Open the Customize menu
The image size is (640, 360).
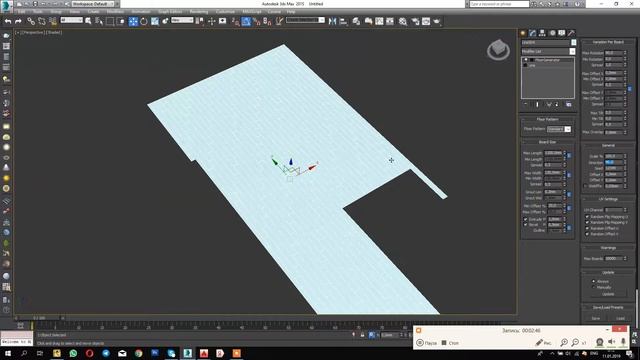click(x=225, y=12)
